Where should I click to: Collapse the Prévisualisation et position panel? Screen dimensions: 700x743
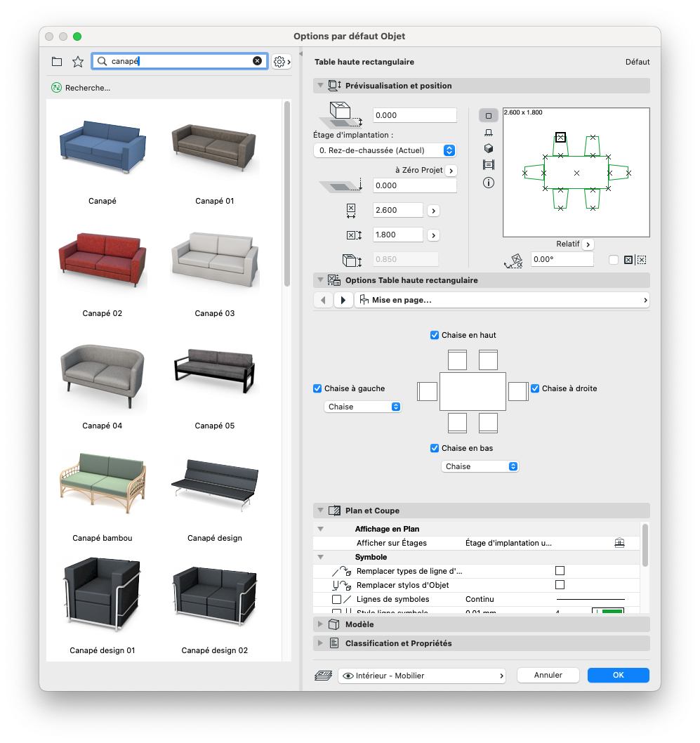[321, 85]
